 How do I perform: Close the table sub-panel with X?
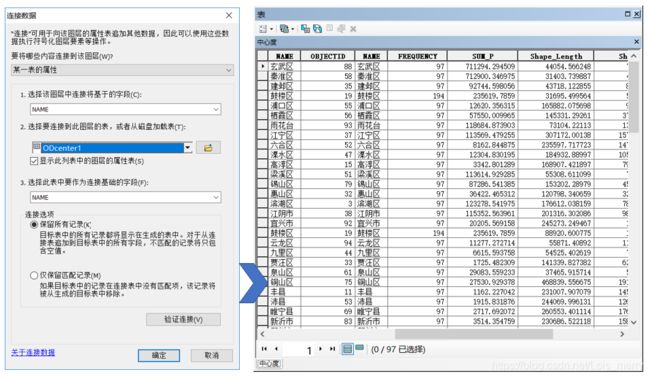click(636, 42)
